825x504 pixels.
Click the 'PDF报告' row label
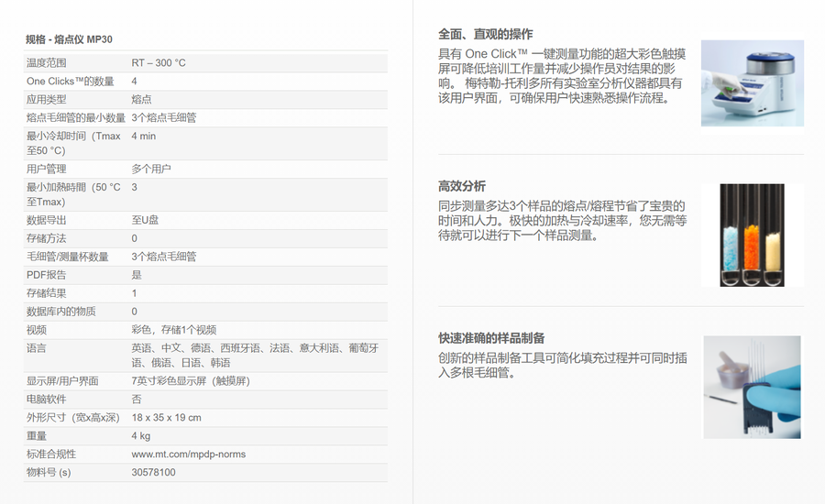(x=47, y=275)
